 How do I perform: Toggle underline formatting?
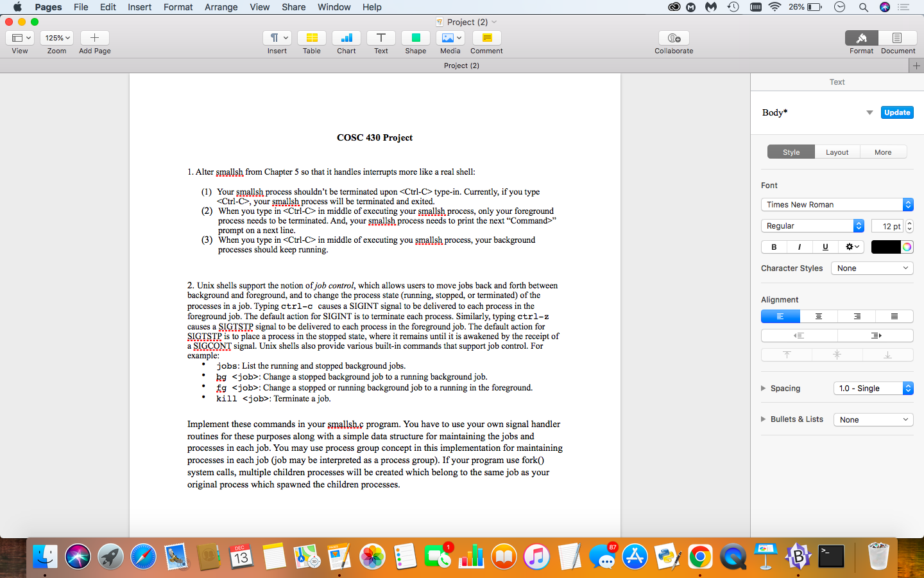coord(825,247)
